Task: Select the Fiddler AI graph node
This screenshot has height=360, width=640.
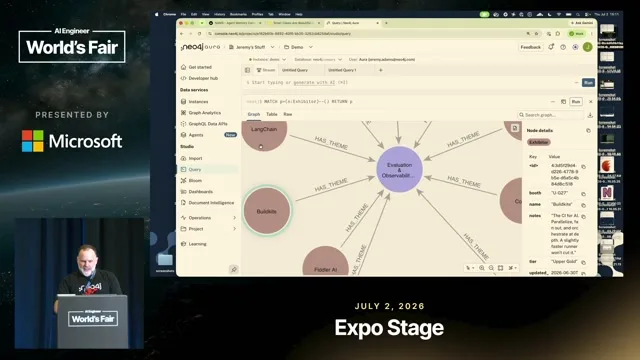Action: (x=325, y=261)
